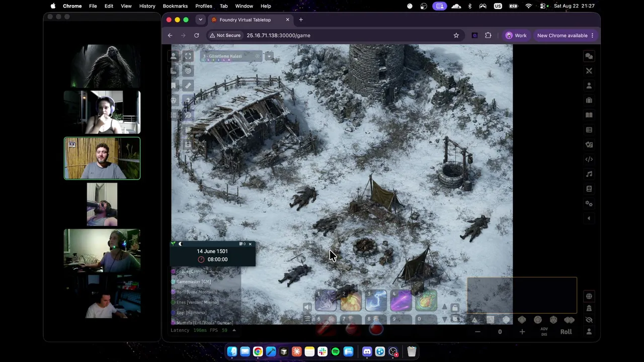Select the Token Controls tool
The width and height of the screenshot is (644, 362).
click(174, 56)
